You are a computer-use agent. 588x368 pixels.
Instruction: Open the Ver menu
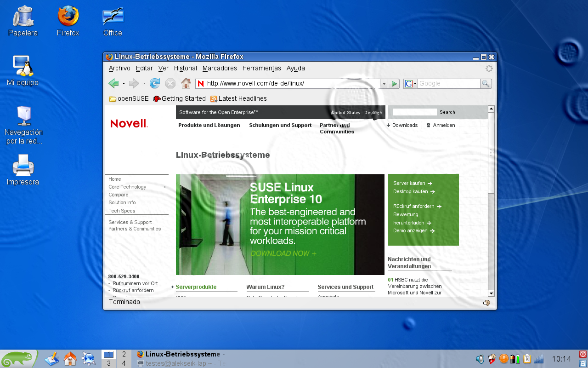pyautogui.click(x=164, y=68)
